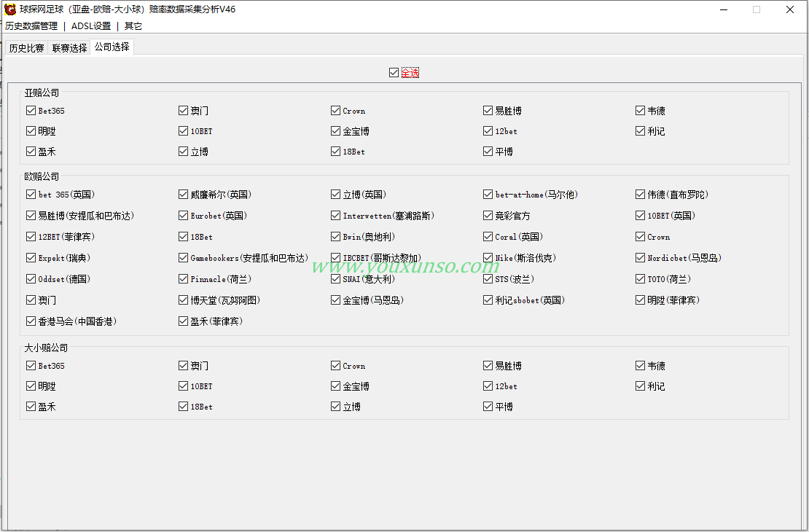Toggle 易胜博 under 亚赔公司
809x532 pixels.
click(488, 111)
